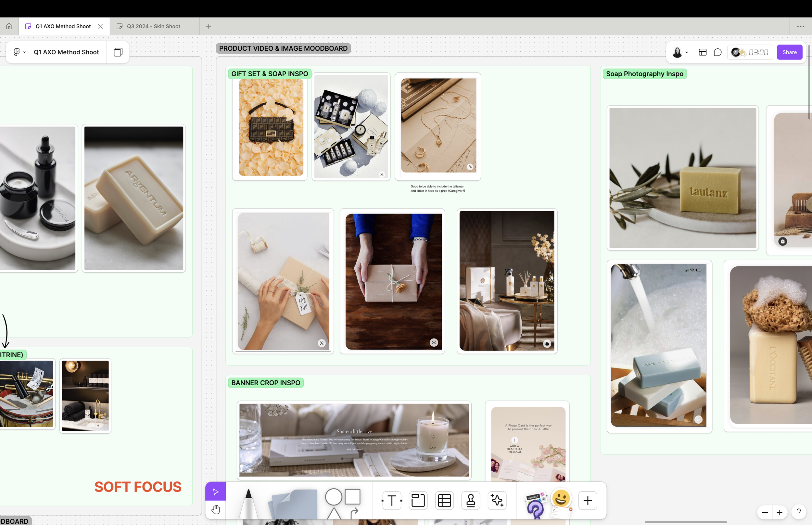Activate the Move cursor tool
The height and width of the screenshot is (525, 812).
click(215, 491)
